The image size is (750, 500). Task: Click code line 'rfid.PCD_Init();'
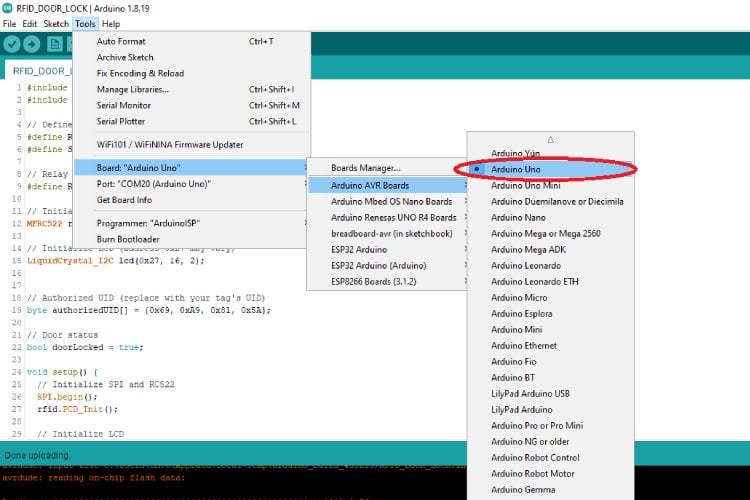[x=77, y=410]
